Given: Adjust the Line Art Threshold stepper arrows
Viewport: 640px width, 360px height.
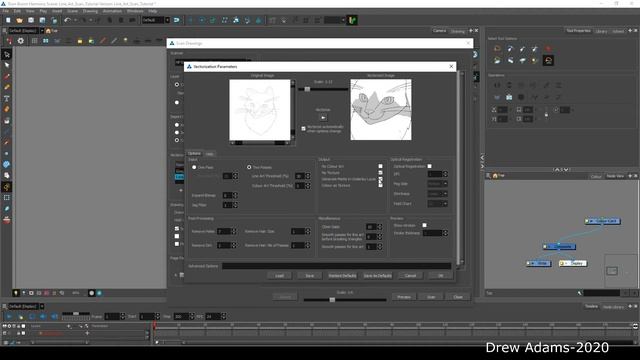Looking at the screenshot, I should 308,176.
